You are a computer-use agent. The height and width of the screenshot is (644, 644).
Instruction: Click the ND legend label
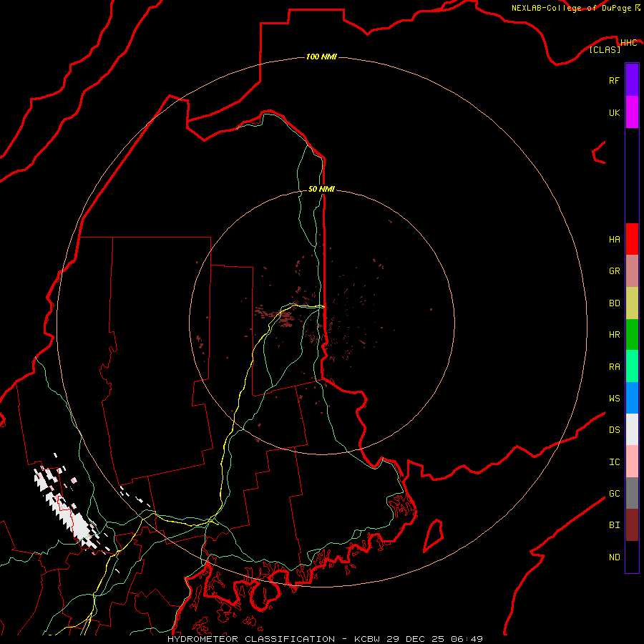(614, 557)
